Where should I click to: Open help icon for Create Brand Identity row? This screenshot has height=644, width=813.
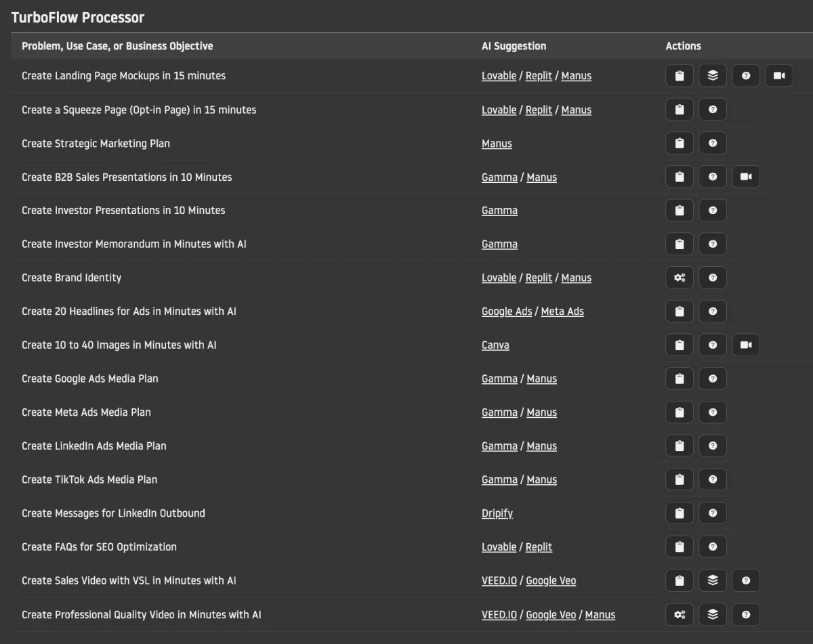click(713, 278)
